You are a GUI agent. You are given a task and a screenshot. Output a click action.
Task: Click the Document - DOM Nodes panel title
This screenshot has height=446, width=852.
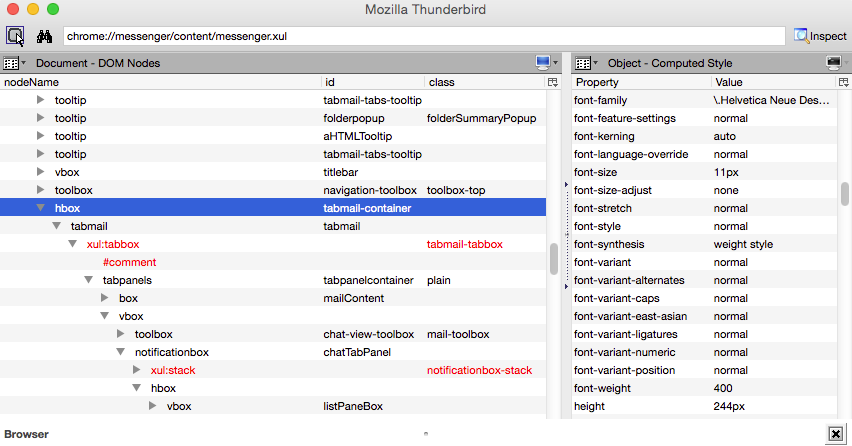tap(98, 63)
